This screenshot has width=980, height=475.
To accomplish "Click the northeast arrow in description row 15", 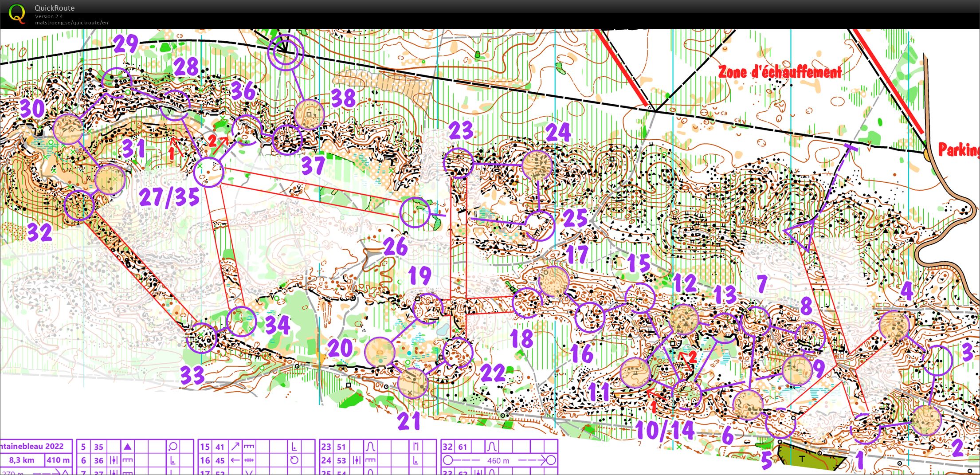I will tap(235, 447).
